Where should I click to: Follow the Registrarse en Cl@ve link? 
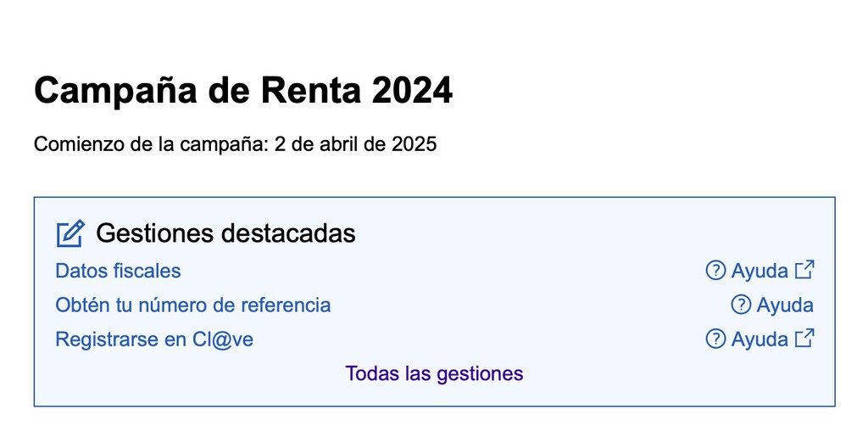pos(154,339)
